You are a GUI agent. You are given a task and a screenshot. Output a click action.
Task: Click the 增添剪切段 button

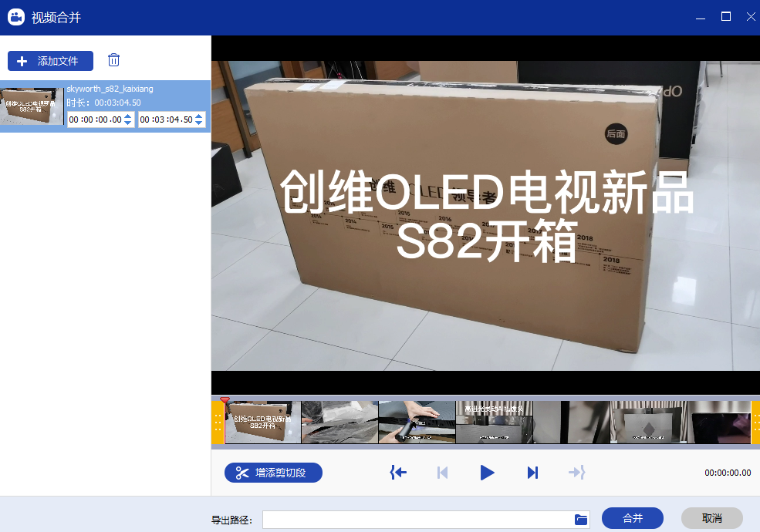(273, 473)
